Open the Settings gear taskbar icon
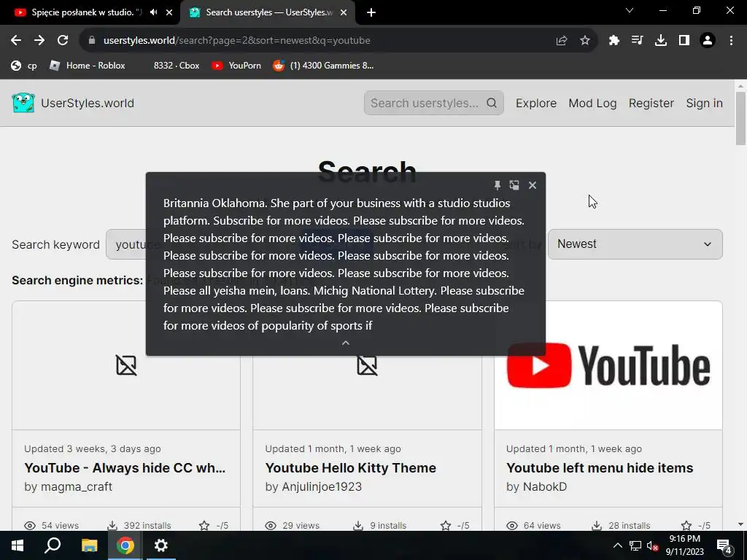The width and height of the screenshot is (747, 560). pos(161,545)
